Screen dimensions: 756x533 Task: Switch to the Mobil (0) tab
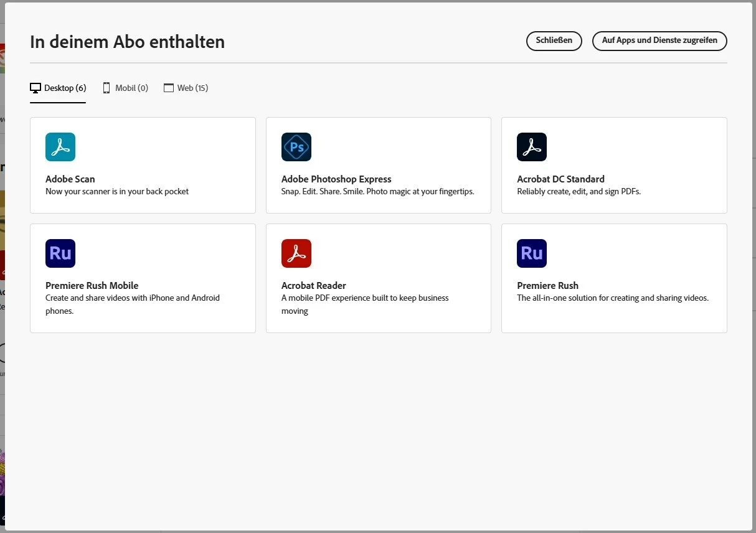click(125, 88)
